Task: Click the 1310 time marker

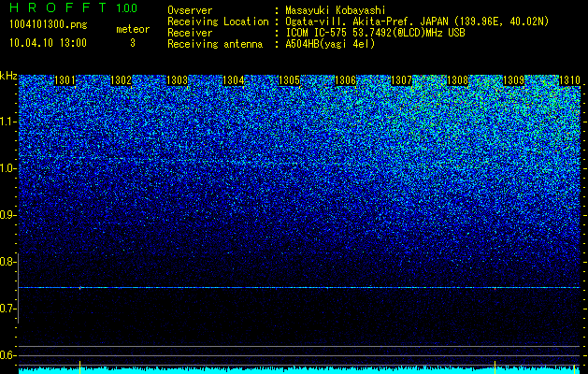Action: point(569,80)
